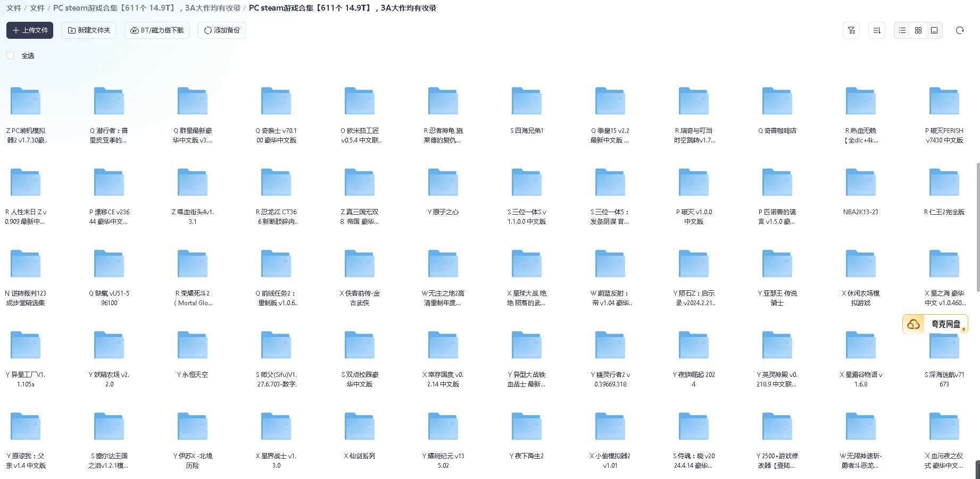This screenshot has height=479, width=980.
Task: Select folder name R 荣耀死斗2
Action: point(193,298)
